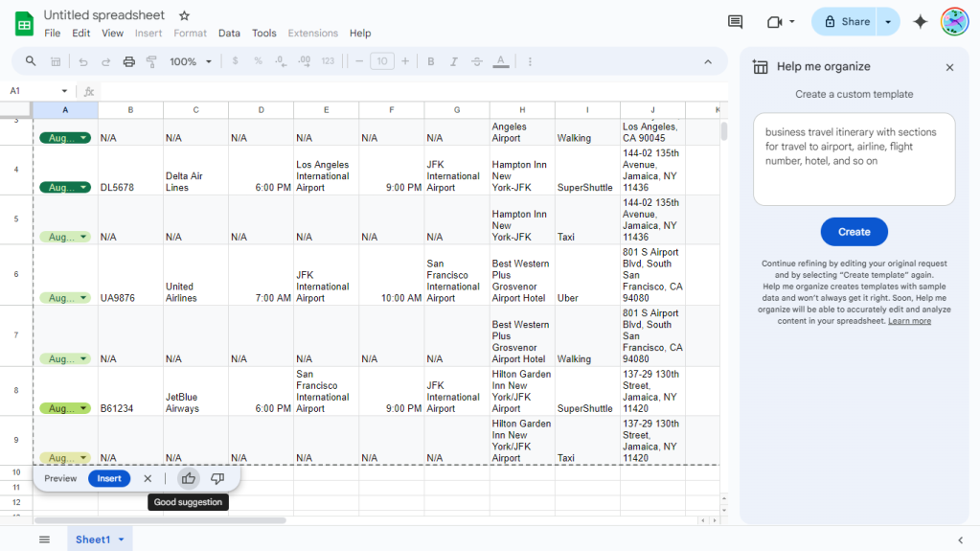980x551 pixels.
Task: Close the Help me organize panel
Action: 949,67
